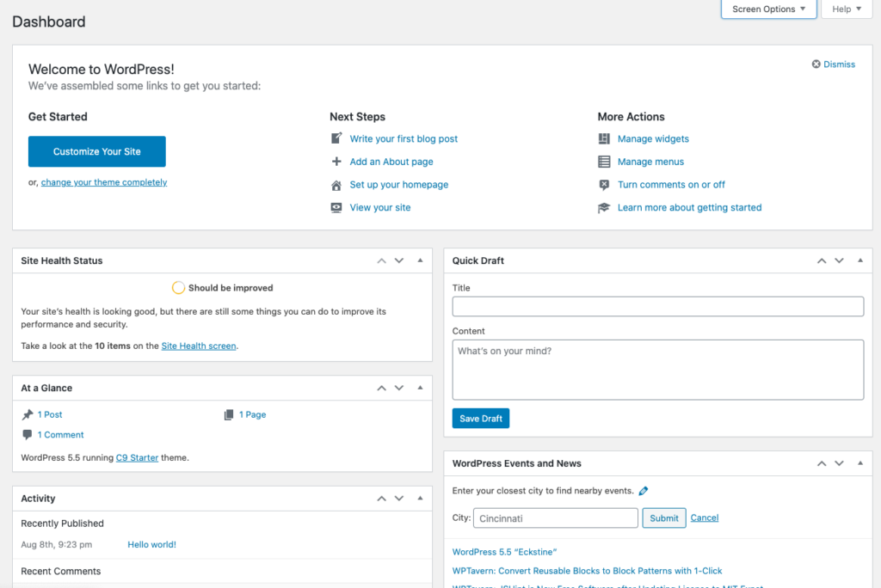Image resolution: width=881 pixels, height=588 pixels.
Task: Click the house icon beside Set up your homepage
Action: coord(336,185)
